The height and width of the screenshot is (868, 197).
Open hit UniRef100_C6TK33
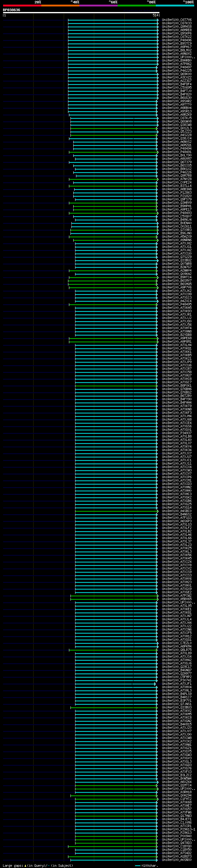pyautogui.click(x=177, y=24)
